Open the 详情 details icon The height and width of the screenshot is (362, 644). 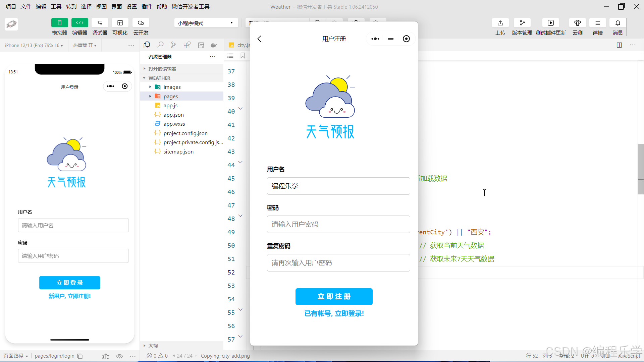[597, 23]
